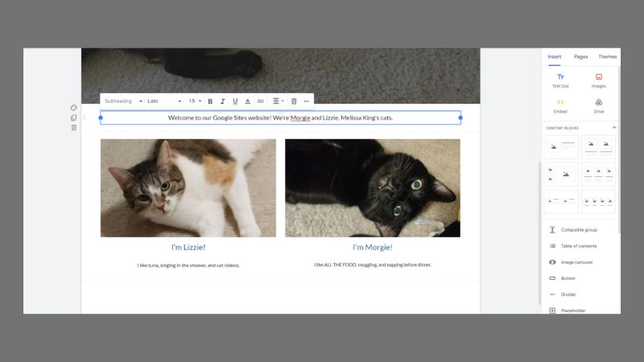Choose the four-column image content block
The width and height of the screenshot is (644, 362).
click(598, 201)
